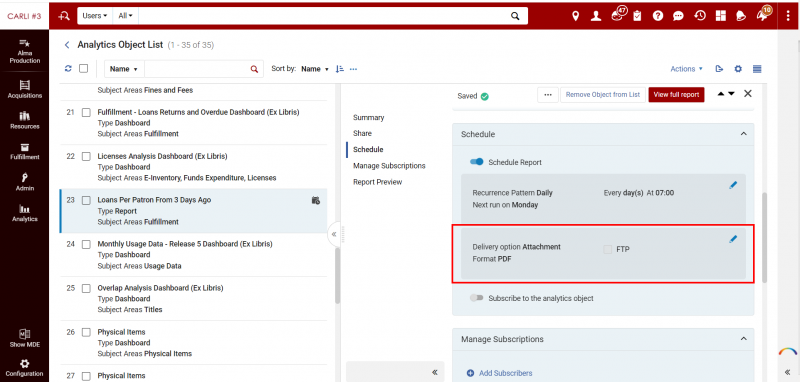
Task: Tick checkbox for row 22 Licenses Analysis Dashboard
Action: 86,156
